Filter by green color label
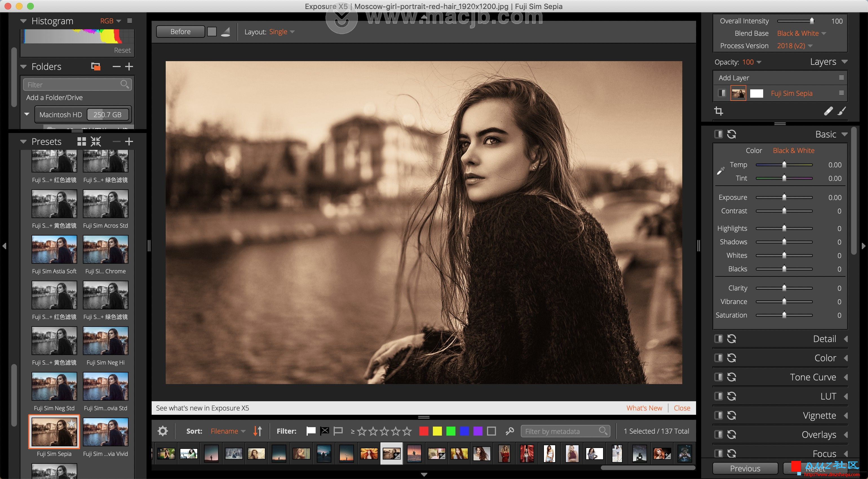Image resolution: width=868 pixels, height=479 pixels. [451, 431]
